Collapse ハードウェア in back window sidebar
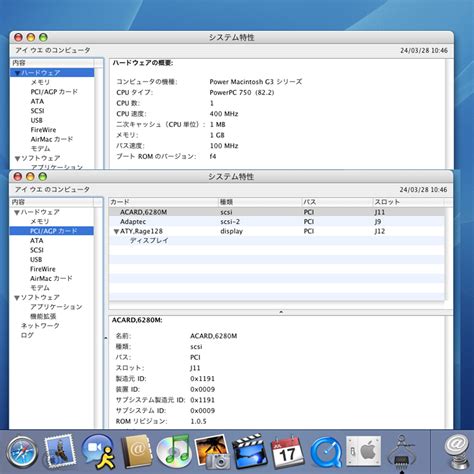474x474 pixels. coord(17,73)
